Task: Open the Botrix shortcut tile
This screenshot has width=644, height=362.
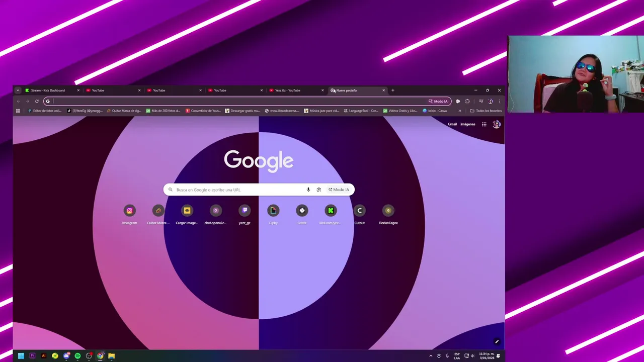Action: (302, 215)
